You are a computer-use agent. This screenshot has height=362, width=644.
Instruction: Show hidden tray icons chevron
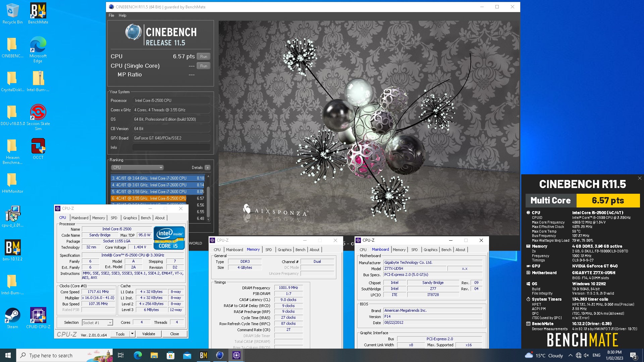click(x=570, y=355)
